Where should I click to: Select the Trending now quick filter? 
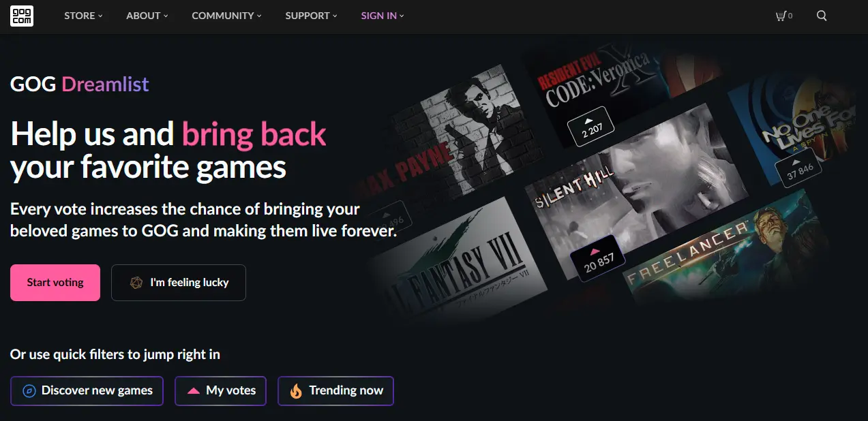(x=335, y=391)
